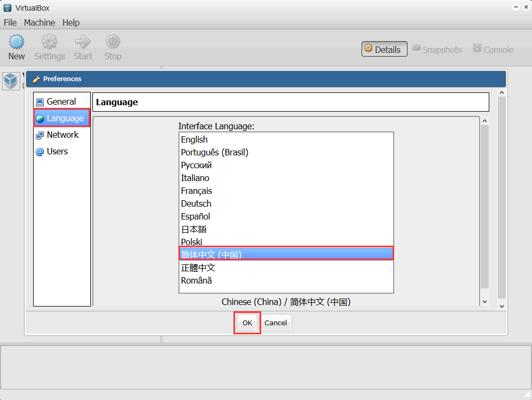Image resolution: width=532 pixels, height=400 pixels.
Task: Click the Language globe icon
Action: [40, 119]
